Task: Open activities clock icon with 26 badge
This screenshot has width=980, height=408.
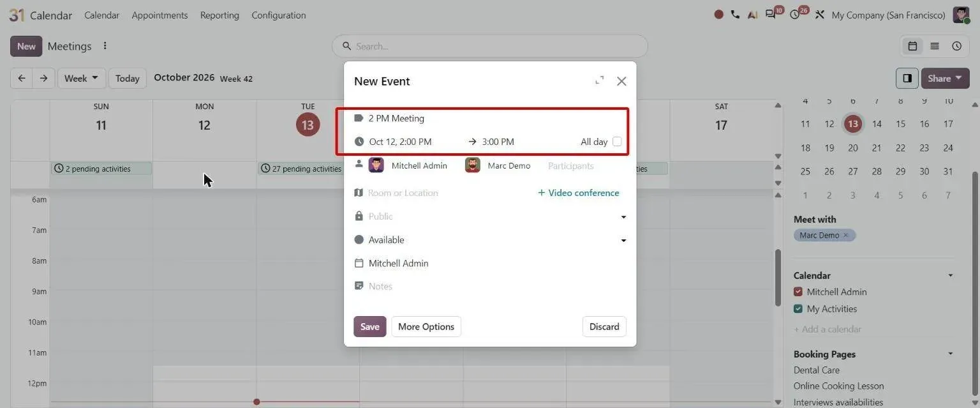Action: pyautogui.click(x=795, y=15)
